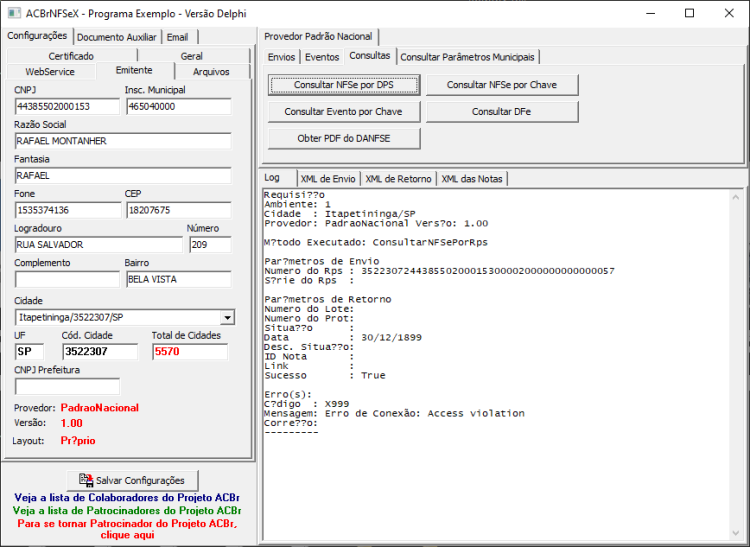750x547 pixels.
Task: Click the Total de Cidades field
Action: (x=190, y=352)
